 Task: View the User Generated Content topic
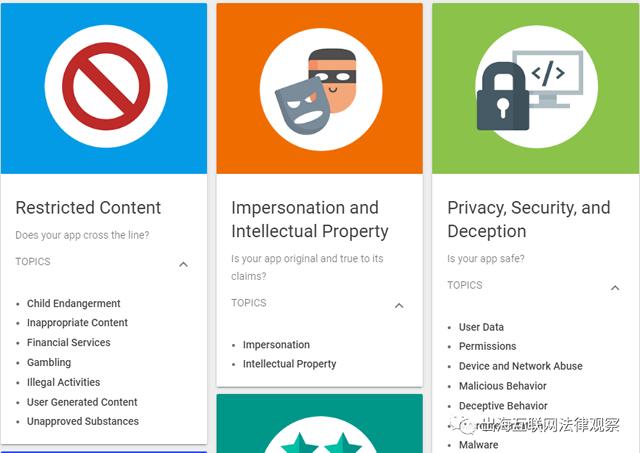(82, 402)
